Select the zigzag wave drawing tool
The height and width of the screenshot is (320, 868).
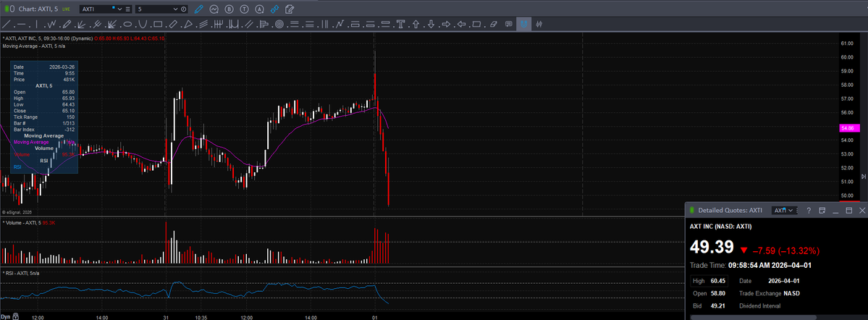52,25
